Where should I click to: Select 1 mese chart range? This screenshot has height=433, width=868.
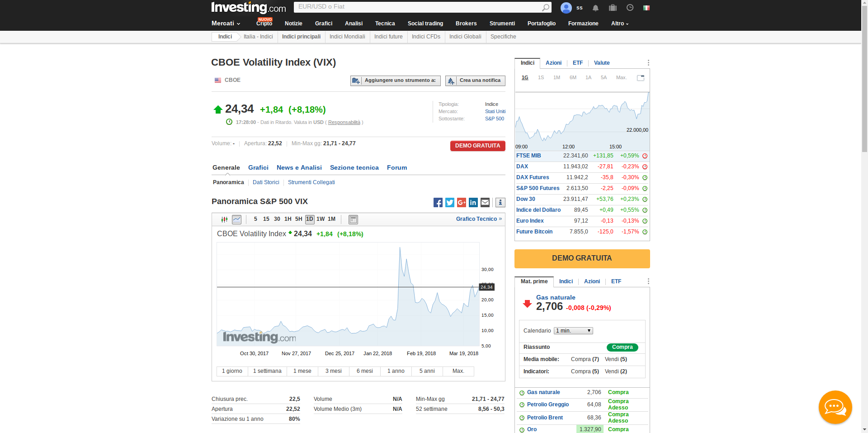[x=302, y=371]
